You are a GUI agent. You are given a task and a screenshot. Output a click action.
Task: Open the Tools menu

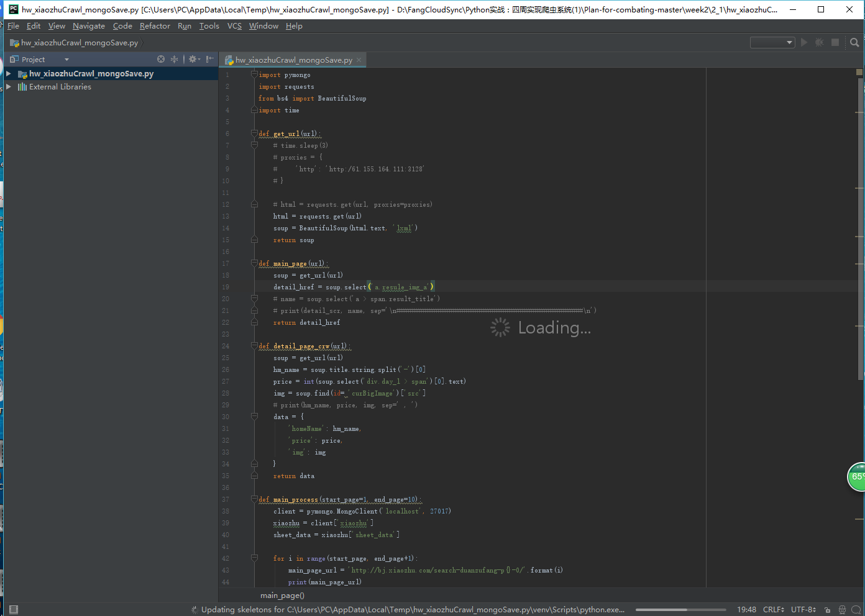pos(209,26)
